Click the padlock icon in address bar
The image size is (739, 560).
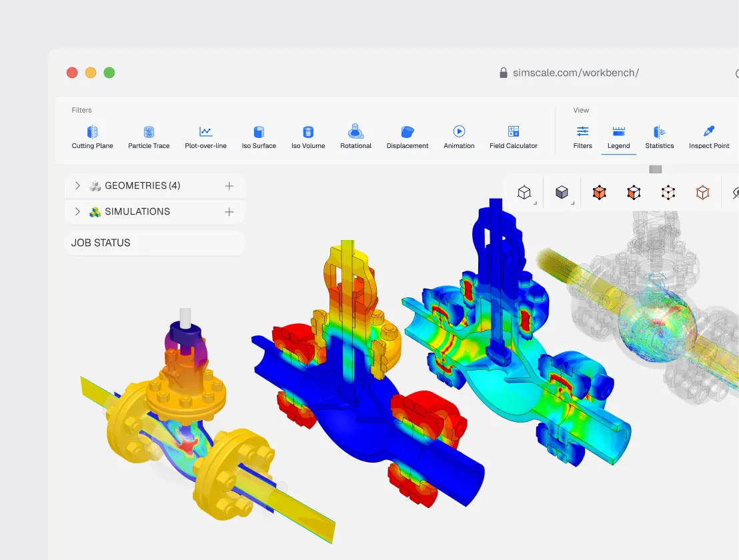pos(504,73)
